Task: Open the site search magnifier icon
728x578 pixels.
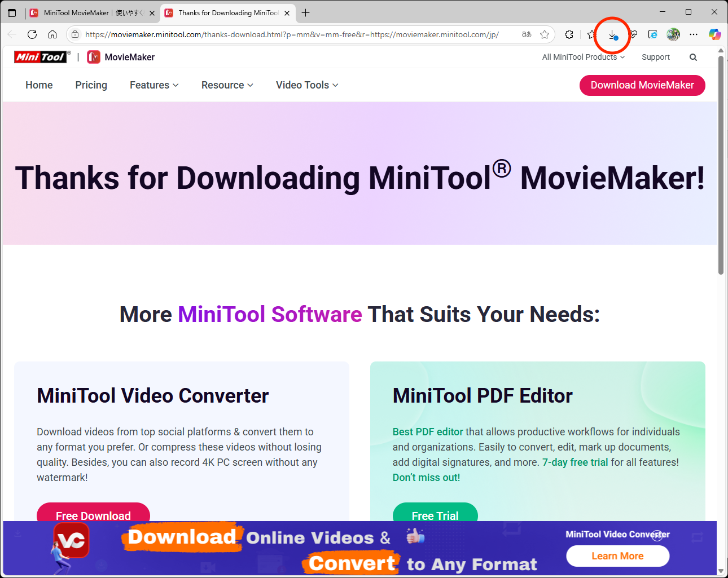Action: 693,57
